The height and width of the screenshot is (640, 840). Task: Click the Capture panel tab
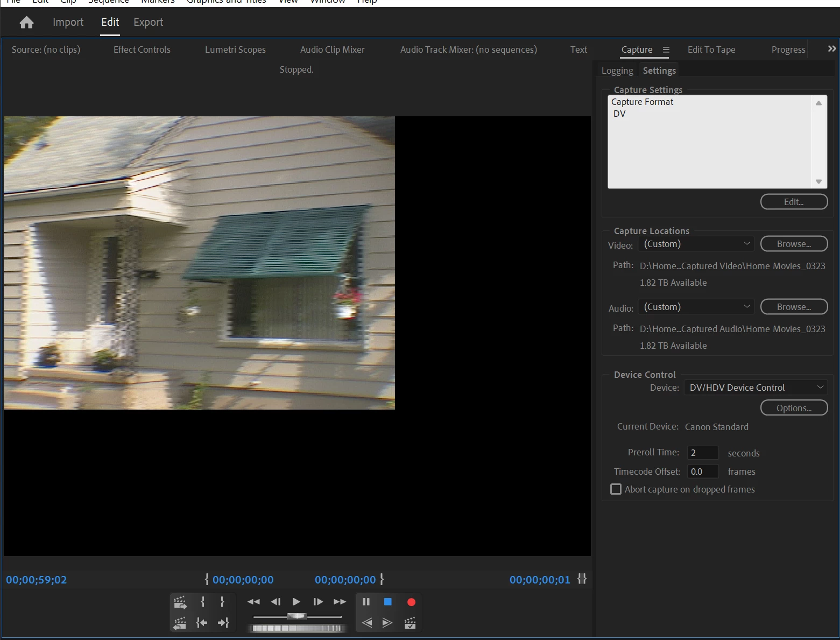(637, 50)
